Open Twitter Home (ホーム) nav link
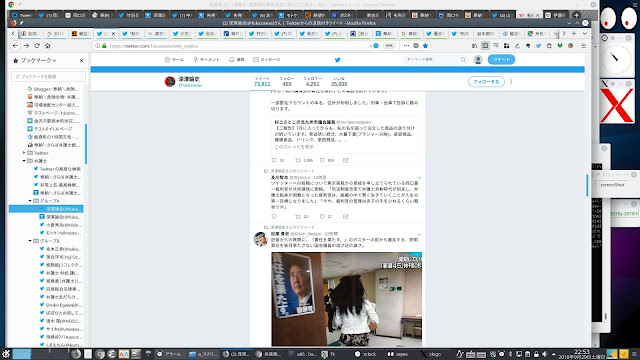The image size is (640, 360). [174, 60]
